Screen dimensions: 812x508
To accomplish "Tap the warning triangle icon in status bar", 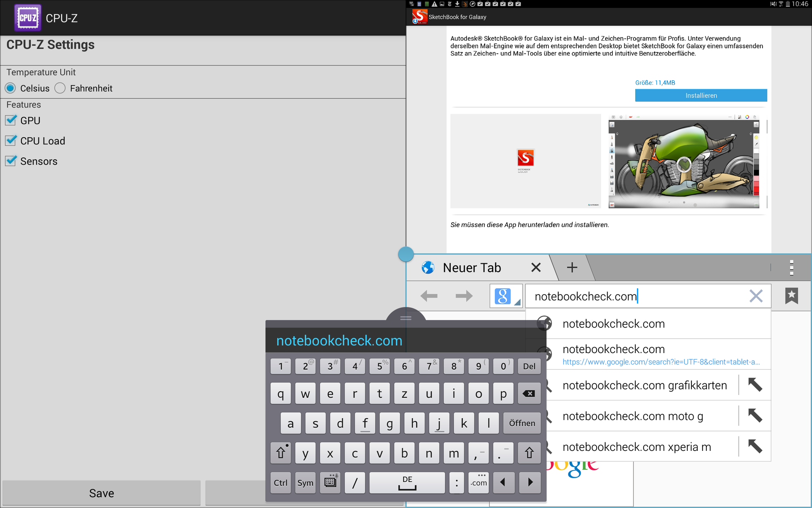I will [434, 4].
